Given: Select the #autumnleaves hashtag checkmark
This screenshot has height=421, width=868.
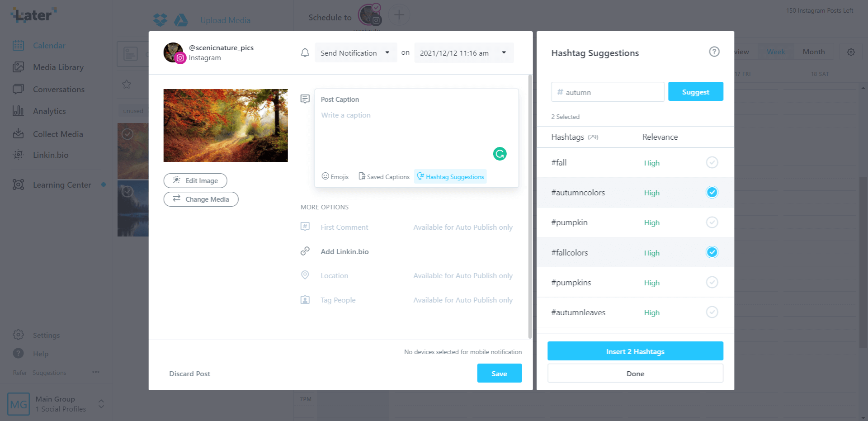Looking at the screenshot, I should tap(712, 312).
